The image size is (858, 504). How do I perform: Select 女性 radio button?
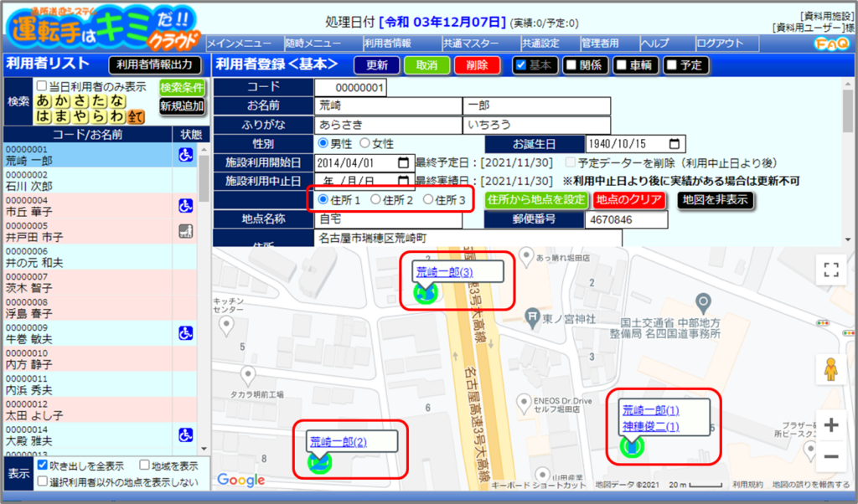[x=364, y=143]
